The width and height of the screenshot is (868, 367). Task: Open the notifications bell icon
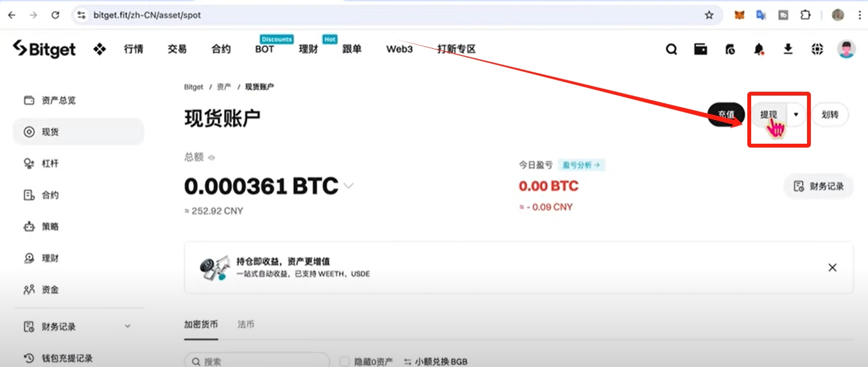(x=759, y=49)
